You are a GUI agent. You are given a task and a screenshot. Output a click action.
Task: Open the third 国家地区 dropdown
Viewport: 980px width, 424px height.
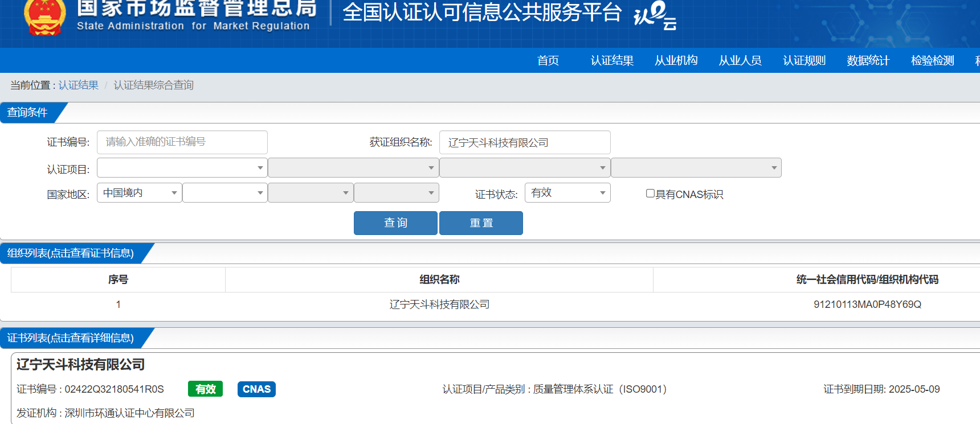point(311,193)
